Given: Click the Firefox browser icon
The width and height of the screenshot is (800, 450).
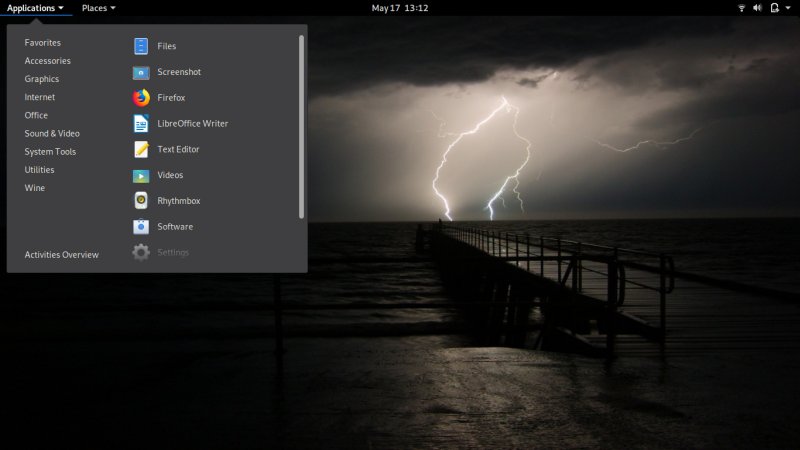Looking at the screenshot, I should (141, 97).
